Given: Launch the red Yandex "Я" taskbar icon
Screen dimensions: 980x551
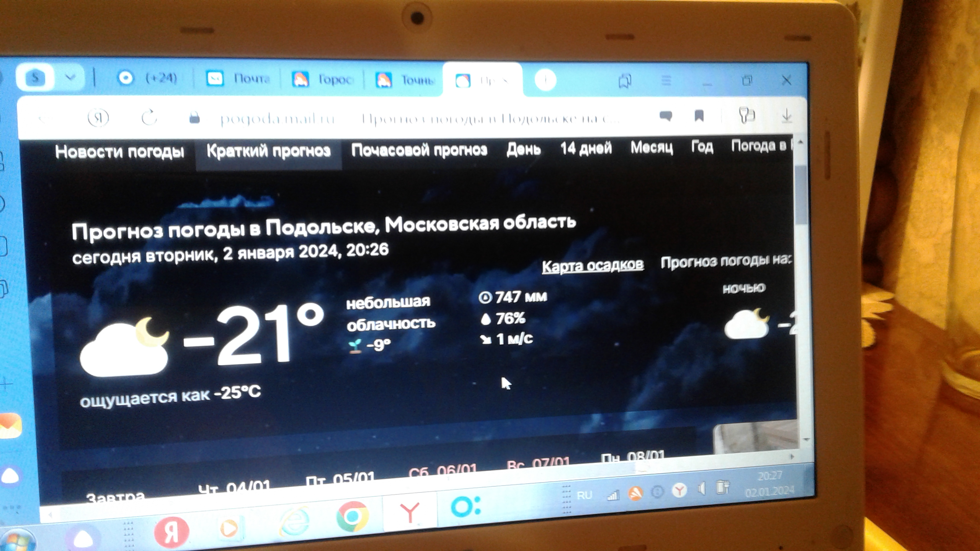Looking at the screenshot, I should click(171, 531).
